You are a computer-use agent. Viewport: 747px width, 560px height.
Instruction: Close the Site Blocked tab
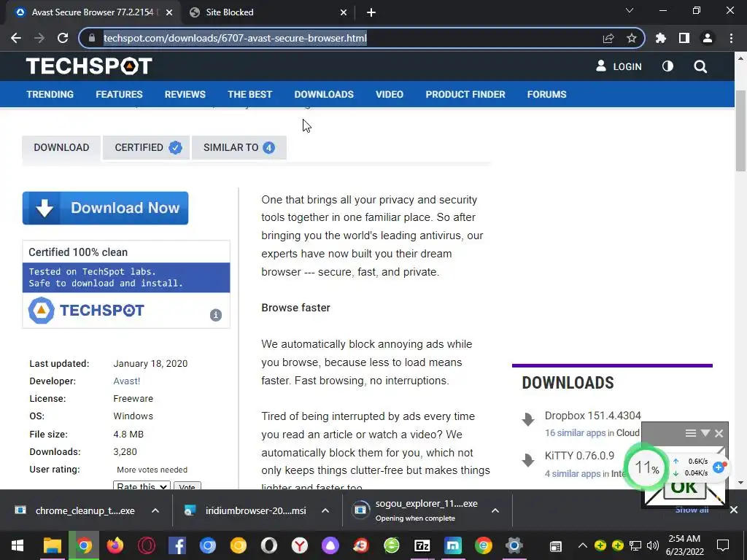click(x=344, y=12)
